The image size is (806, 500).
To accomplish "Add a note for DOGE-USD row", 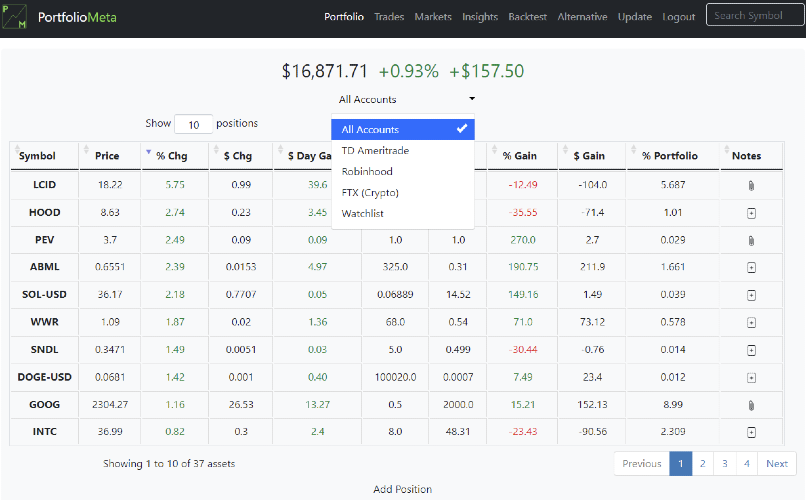I will coord(751,378).
